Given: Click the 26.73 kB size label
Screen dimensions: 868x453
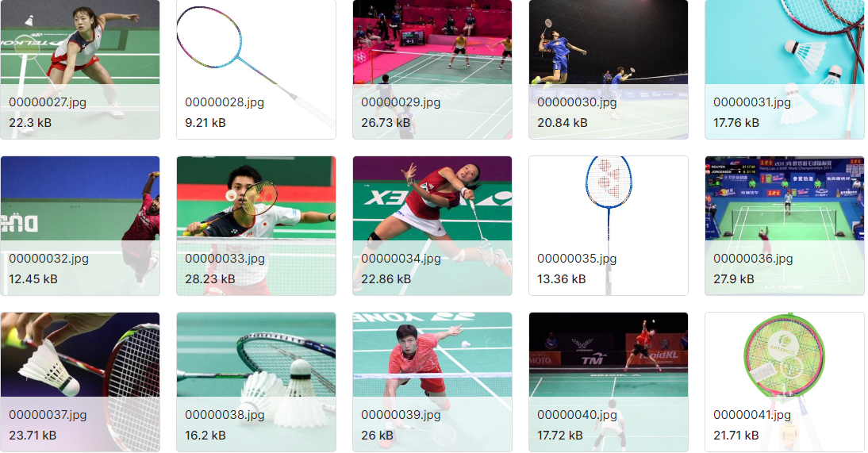Looking at the screenshot, I should [x=386, y=123].
